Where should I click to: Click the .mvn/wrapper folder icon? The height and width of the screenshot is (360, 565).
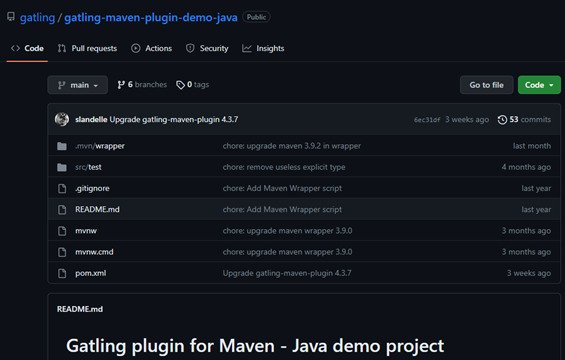[62, 146]
